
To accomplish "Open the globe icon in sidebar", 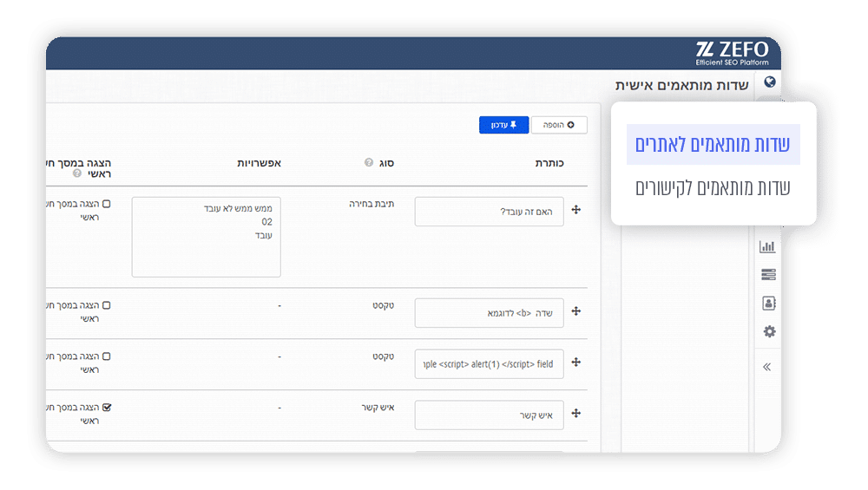I will click(769, 82).
